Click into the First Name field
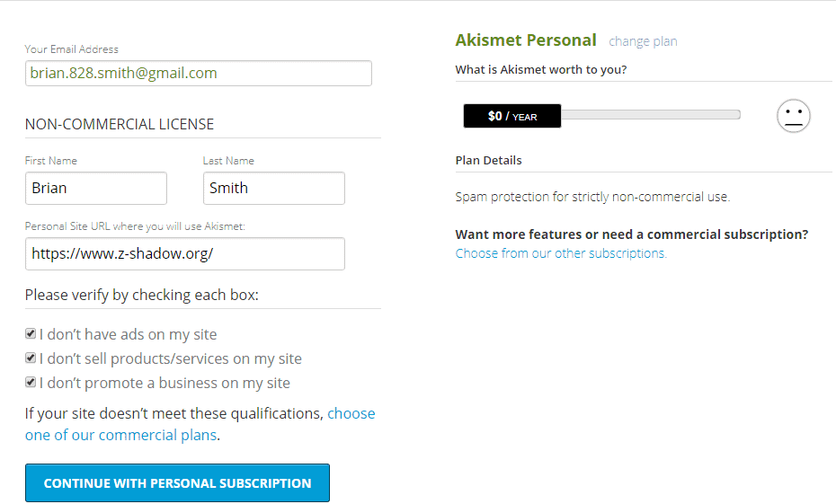The image size is (836, 504). pyautogui.click(x=96, y=189)
